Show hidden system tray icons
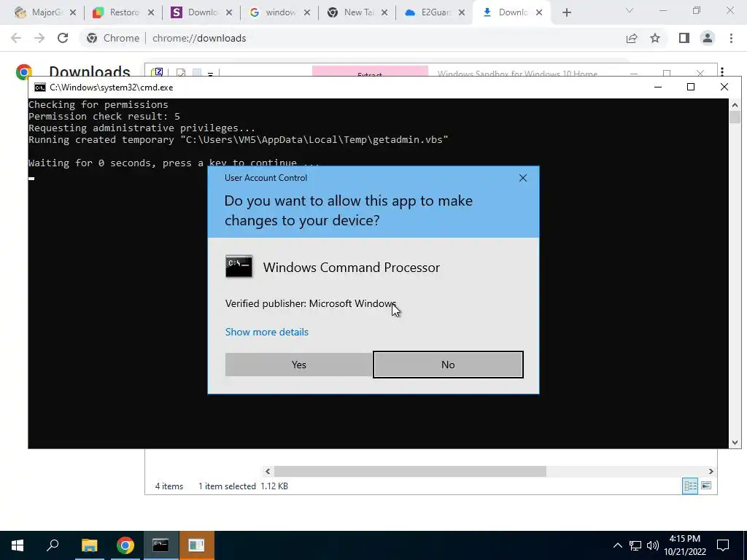 pos(617,545)
